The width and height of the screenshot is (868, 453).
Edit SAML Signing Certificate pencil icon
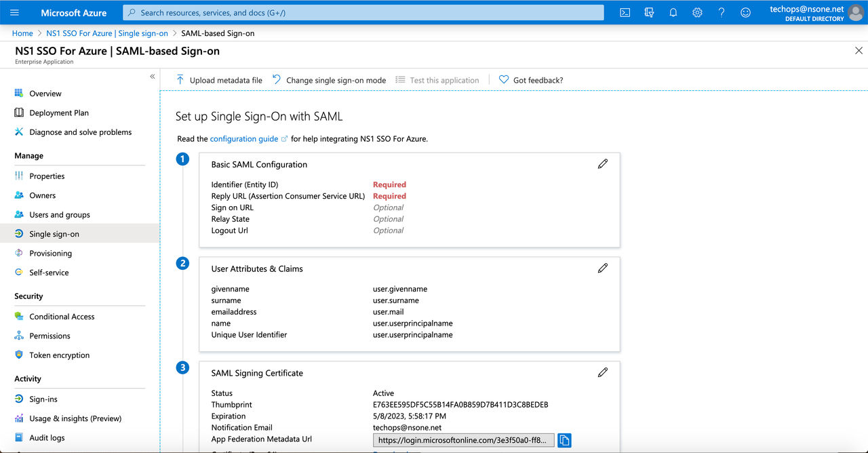coord(602,372)
